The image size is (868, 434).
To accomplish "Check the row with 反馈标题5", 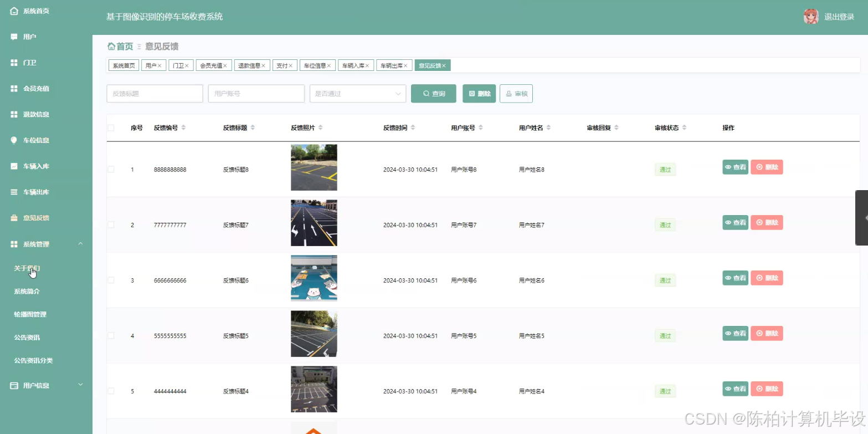I will click(111, 336).
